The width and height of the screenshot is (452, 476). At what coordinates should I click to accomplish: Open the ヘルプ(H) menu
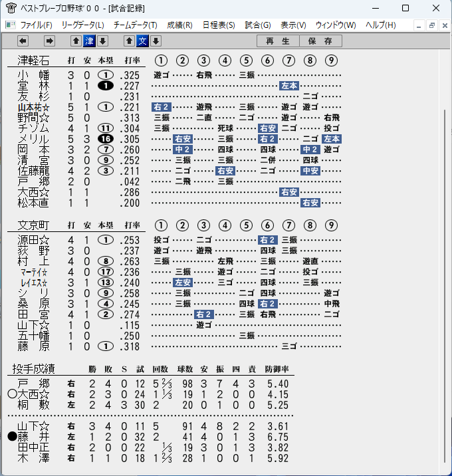coord(381,25)
